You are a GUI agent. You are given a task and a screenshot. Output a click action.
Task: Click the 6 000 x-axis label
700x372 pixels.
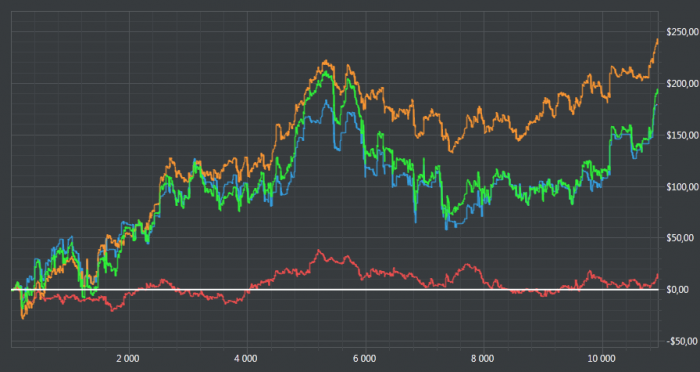click(x=364, y=359)
